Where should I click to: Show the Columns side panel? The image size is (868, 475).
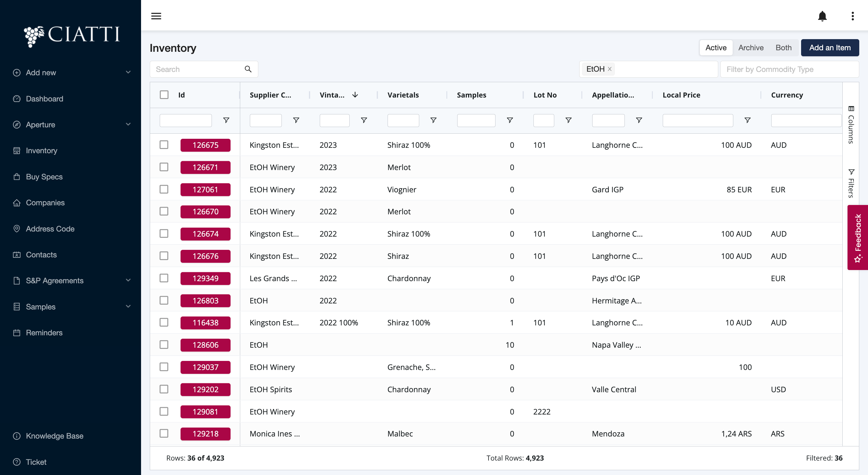851,125
